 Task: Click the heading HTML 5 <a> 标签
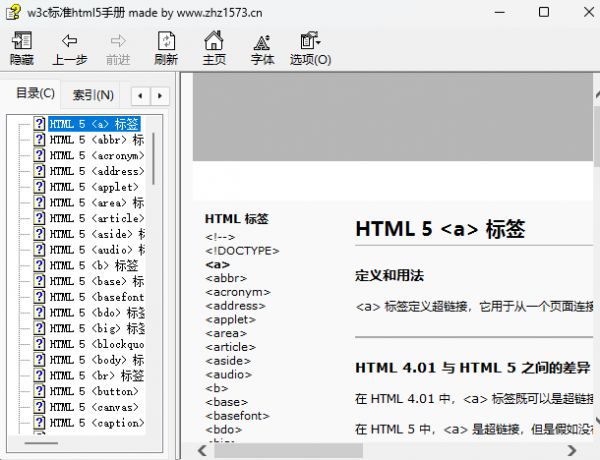(x=440, y=229)
